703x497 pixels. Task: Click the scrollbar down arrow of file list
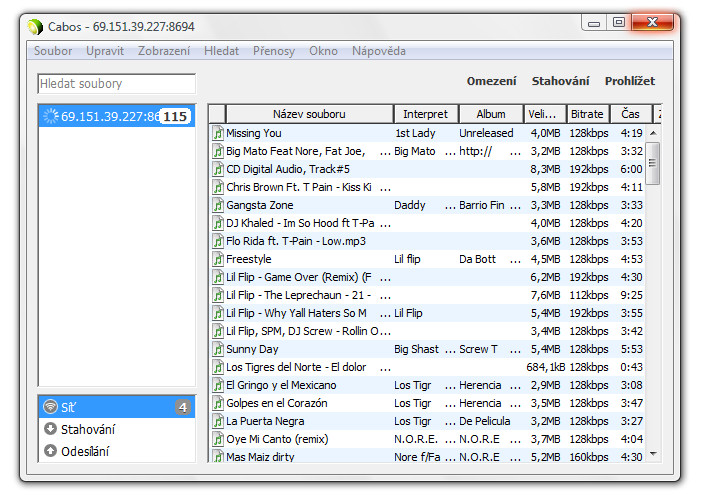click(x=654, y=454)
